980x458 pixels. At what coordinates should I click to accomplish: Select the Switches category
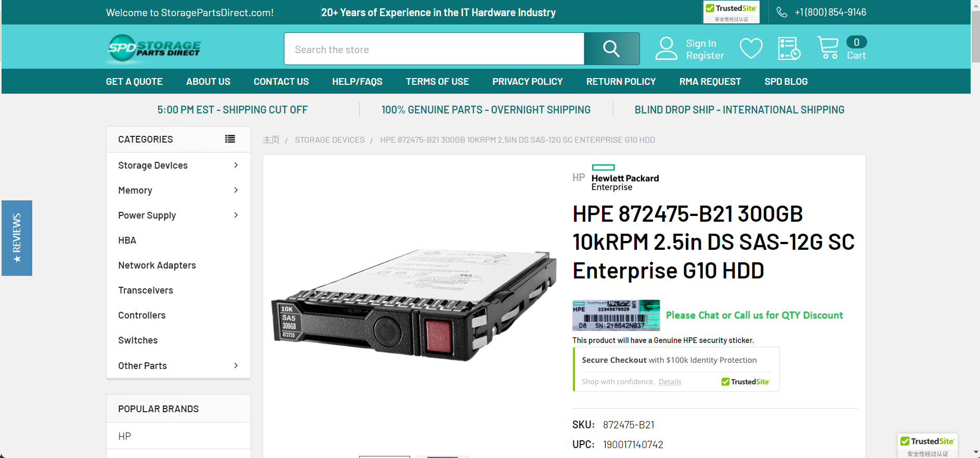[138, 340]
